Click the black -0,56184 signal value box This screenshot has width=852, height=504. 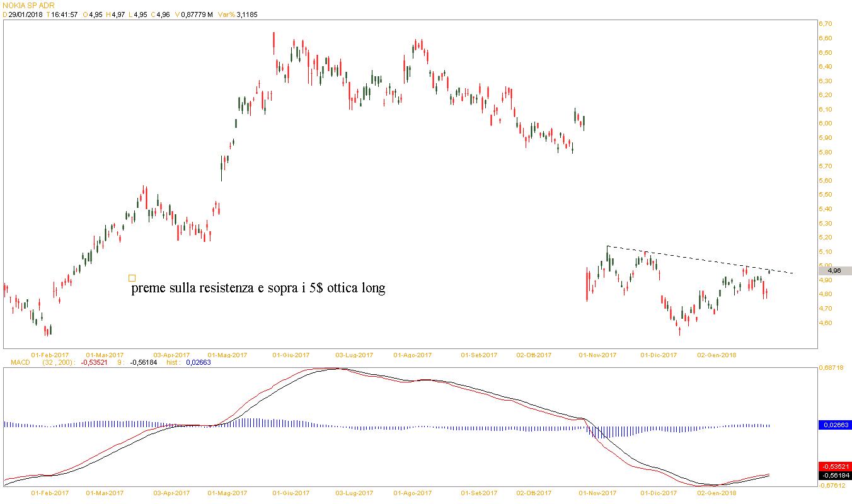pyautogui.click(x=834, y=476)
